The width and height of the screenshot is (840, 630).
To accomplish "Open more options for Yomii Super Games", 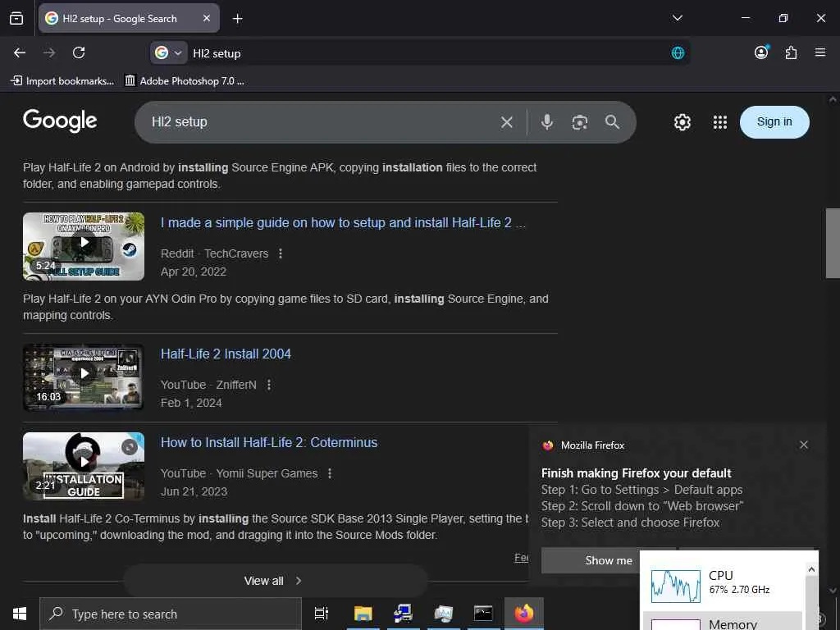I will pyautogui.click(x=330, y=473).
